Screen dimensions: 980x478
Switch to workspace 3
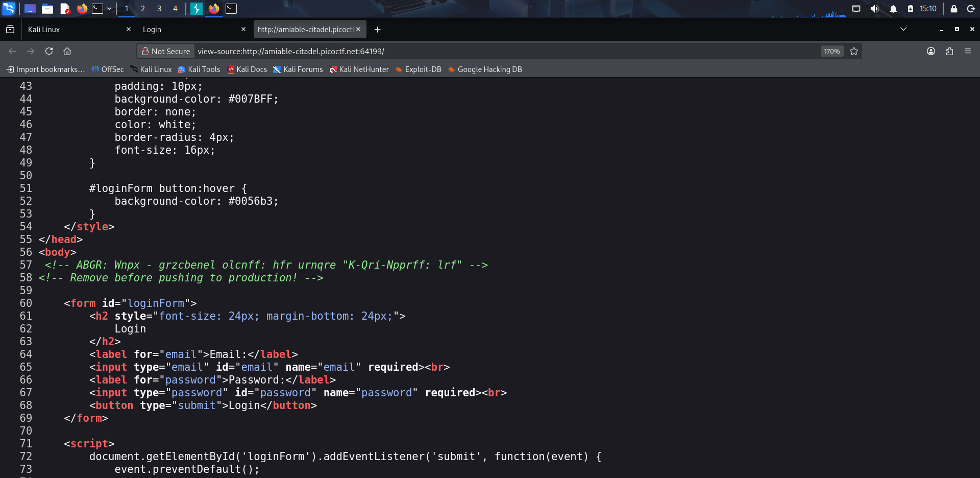click(159, 9)
